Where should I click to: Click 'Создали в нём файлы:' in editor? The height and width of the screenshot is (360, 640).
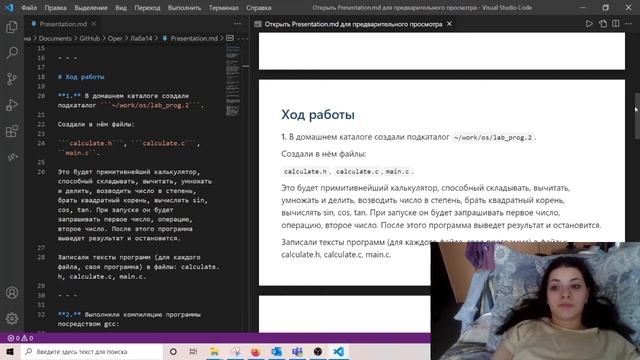point(96,124)
